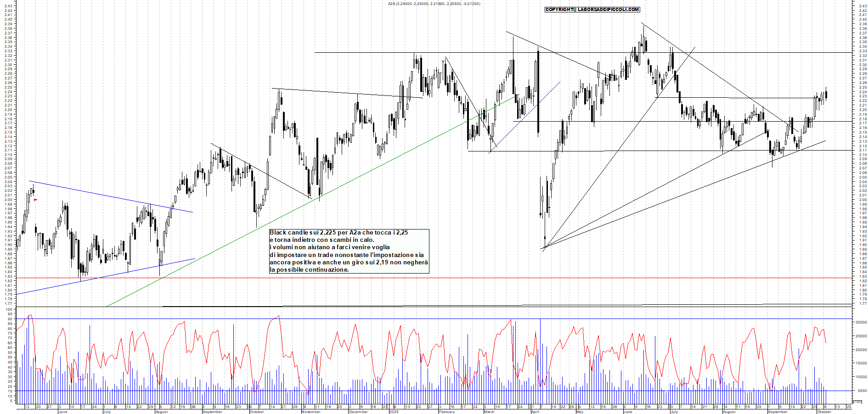868x414 pixels.
Task: Click the last red oscillator line point
Action: click(826, 343)
